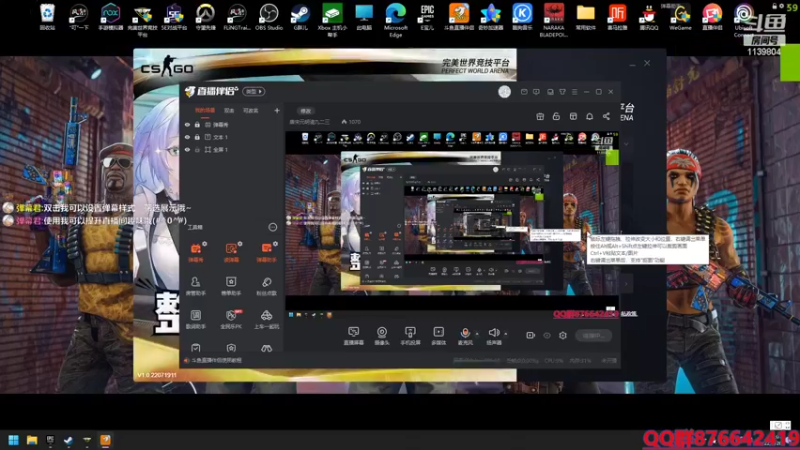The image size is (800, 450).
Task: Click the orange 直播伴侣 taskbar icon
Action: [105, 440]
